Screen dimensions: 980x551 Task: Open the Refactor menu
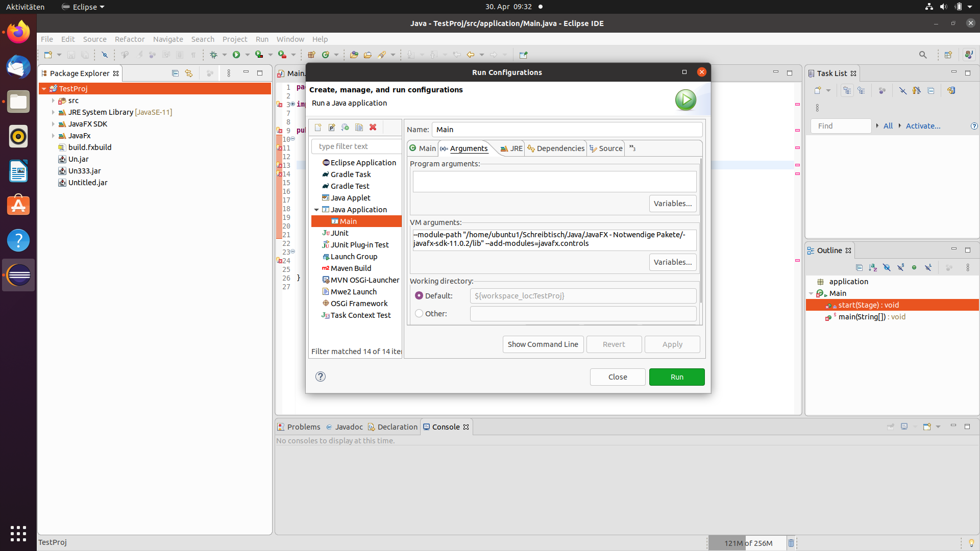coord(130,39)
